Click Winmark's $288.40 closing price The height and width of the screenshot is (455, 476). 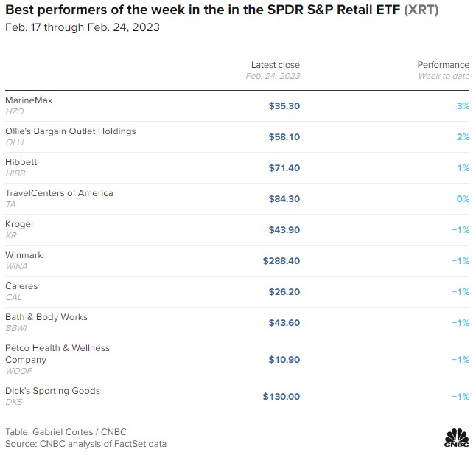pos(281,261)
